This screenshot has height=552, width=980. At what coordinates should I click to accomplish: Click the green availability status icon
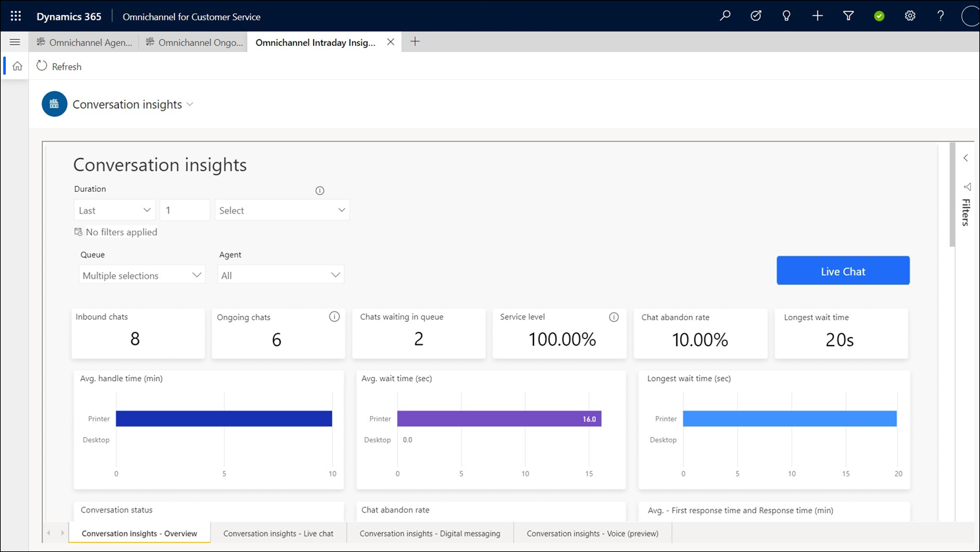[879, 16]
